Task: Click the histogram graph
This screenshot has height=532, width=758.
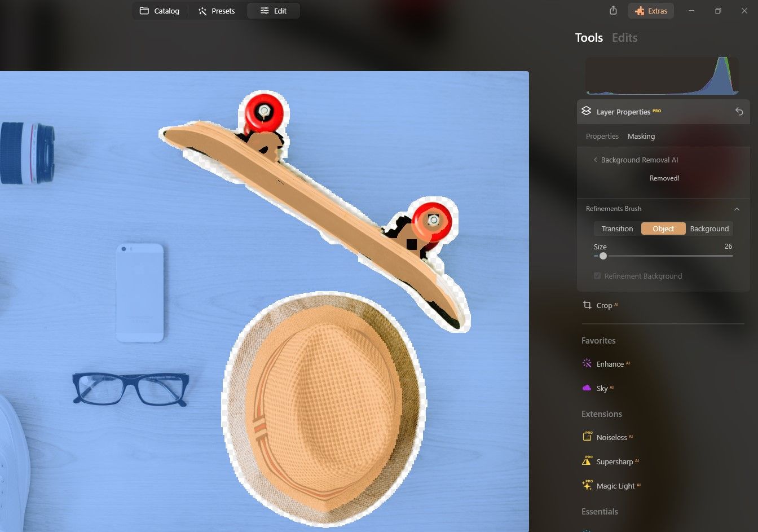Action: (x=663, y=75)
